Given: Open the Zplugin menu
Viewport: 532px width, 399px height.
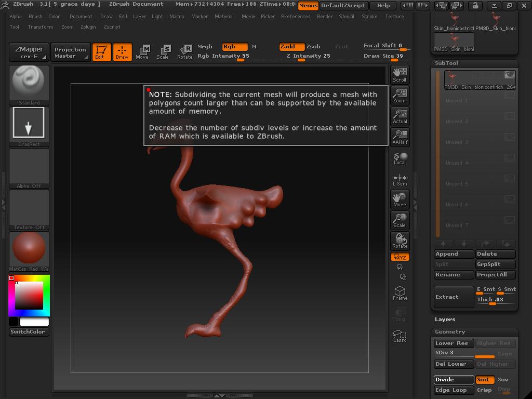Looking at the screenshot, I should pos(88,27).
